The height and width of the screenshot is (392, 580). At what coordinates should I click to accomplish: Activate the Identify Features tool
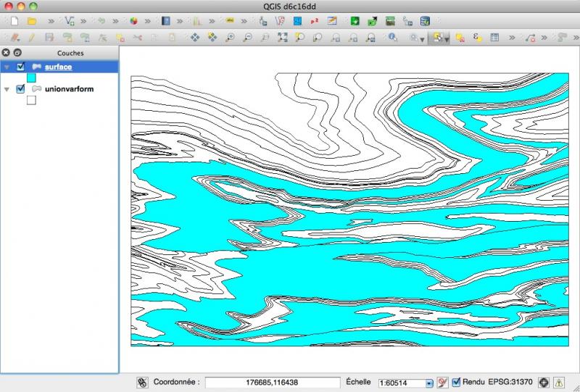point(392,37)
